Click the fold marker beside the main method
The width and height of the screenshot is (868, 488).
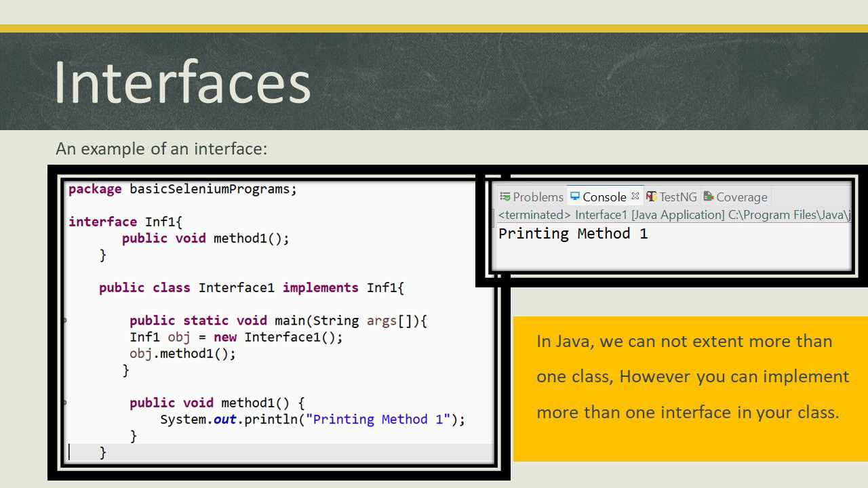[x=65, y=320]
